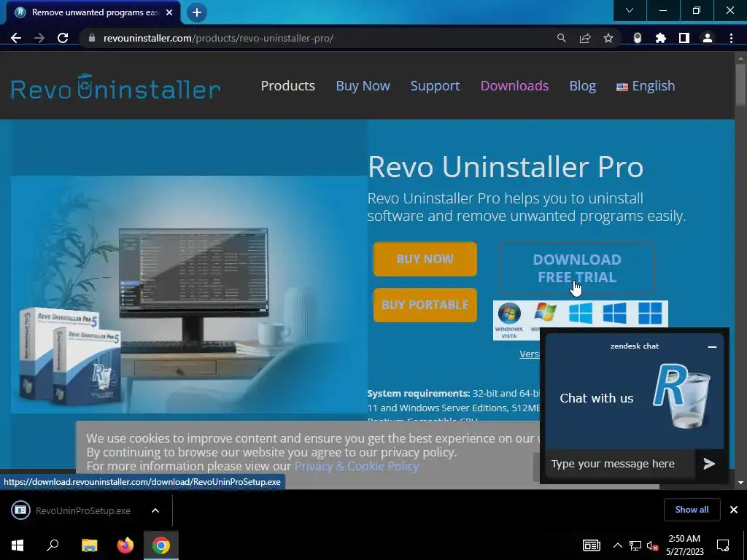The height and width of the screenshot is (560, 747).
Task: Click the zoom magnifier icon in address bar
Action: coord(561,38)
